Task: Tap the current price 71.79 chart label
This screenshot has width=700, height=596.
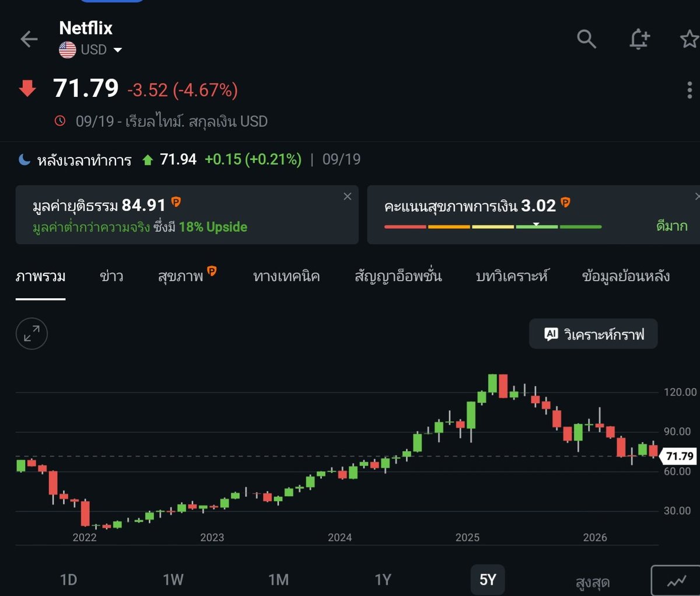Action: [680, 456]
